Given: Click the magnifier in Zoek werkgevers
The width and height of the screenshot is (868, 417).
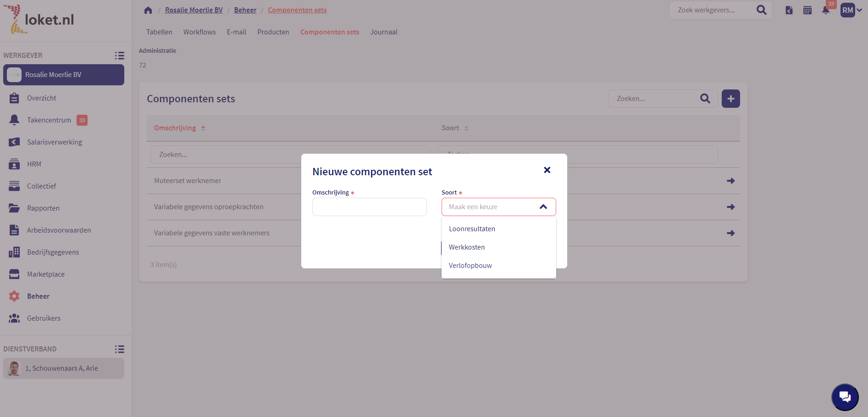Looking at the screenshot, I should tap(761, 10).
